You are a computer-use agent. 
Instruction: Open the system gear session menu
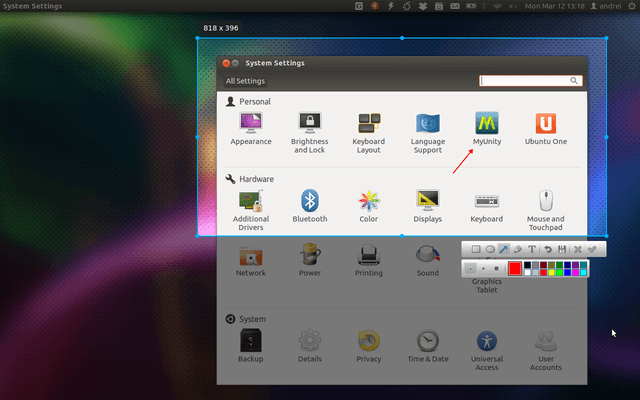pyautogui.click(x=631, y=6)
